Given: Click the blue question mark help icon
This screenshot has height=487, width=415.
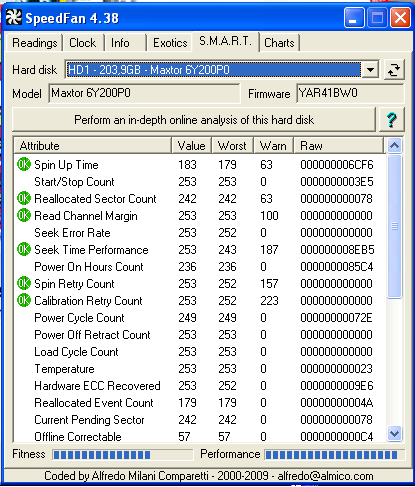Looking at the screenshot, I should (392, 120).
